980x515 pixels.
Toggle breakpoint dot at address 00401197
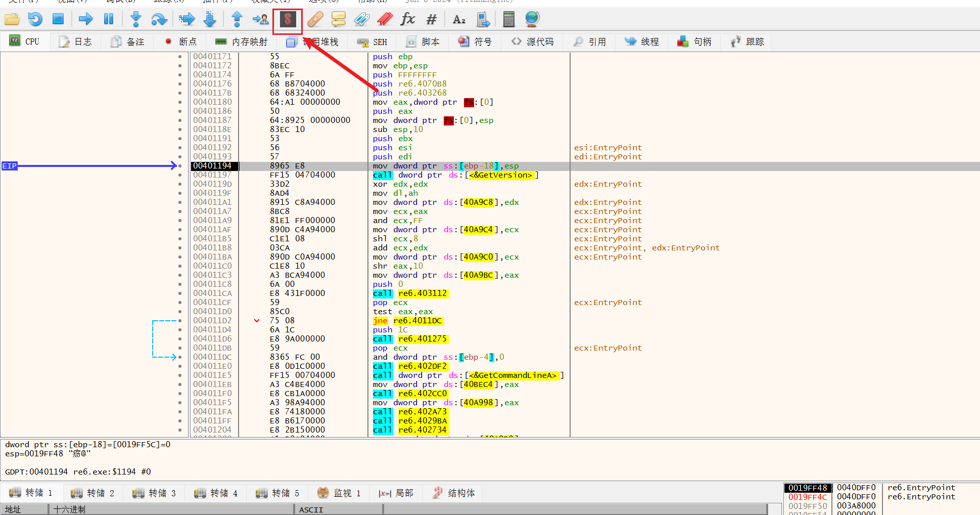[180, 175]
